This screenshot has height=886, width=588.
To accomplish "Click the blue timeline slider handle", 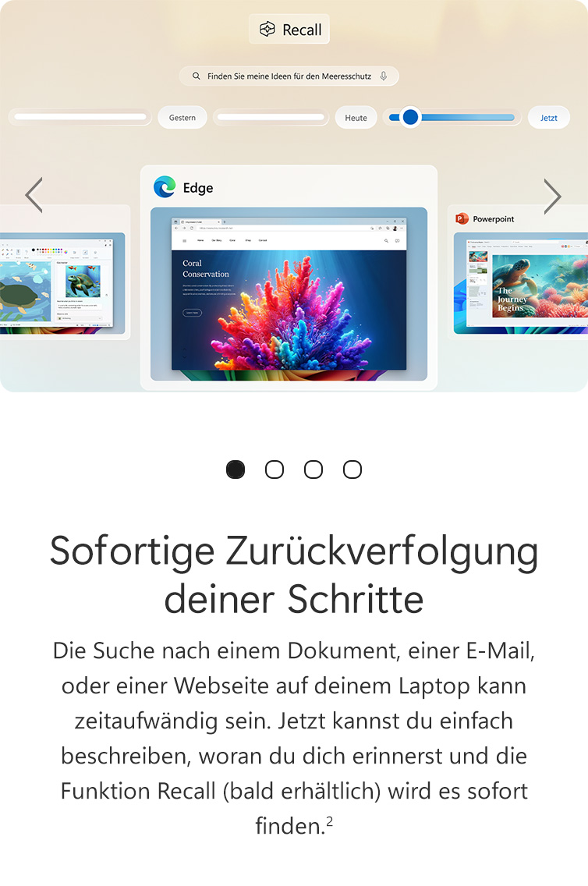I will [411, 117].
